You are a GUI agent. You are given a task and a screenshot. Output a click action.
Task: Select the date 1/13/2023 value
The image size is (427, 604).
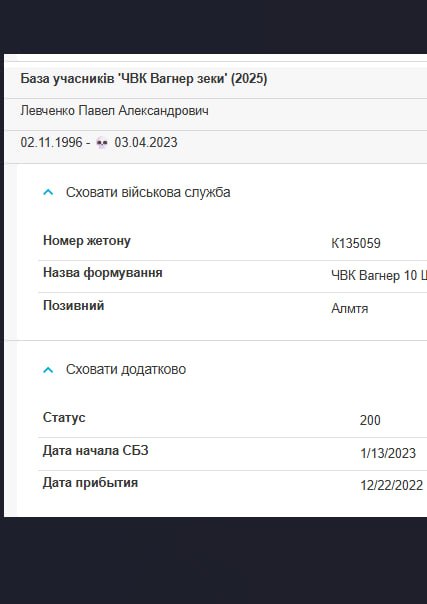click(388, 453)
